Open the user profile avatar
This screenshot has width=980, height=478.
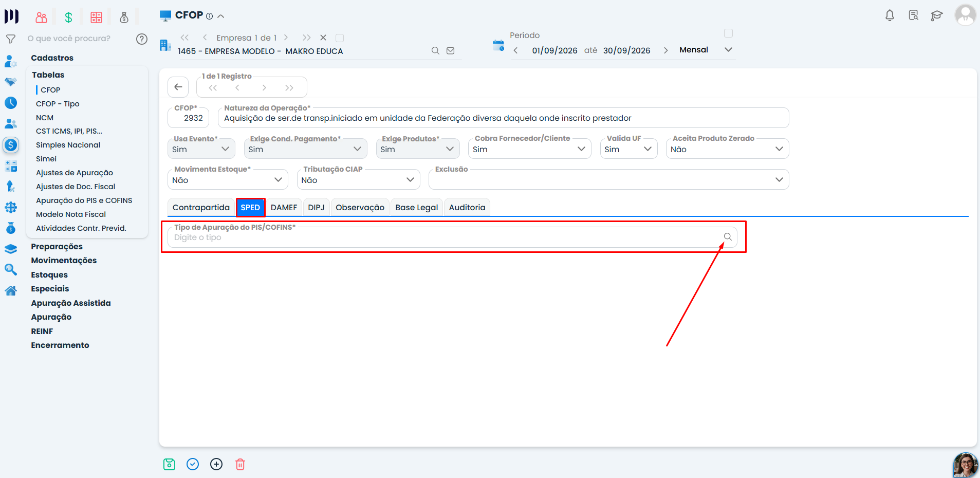click(965, 14)
